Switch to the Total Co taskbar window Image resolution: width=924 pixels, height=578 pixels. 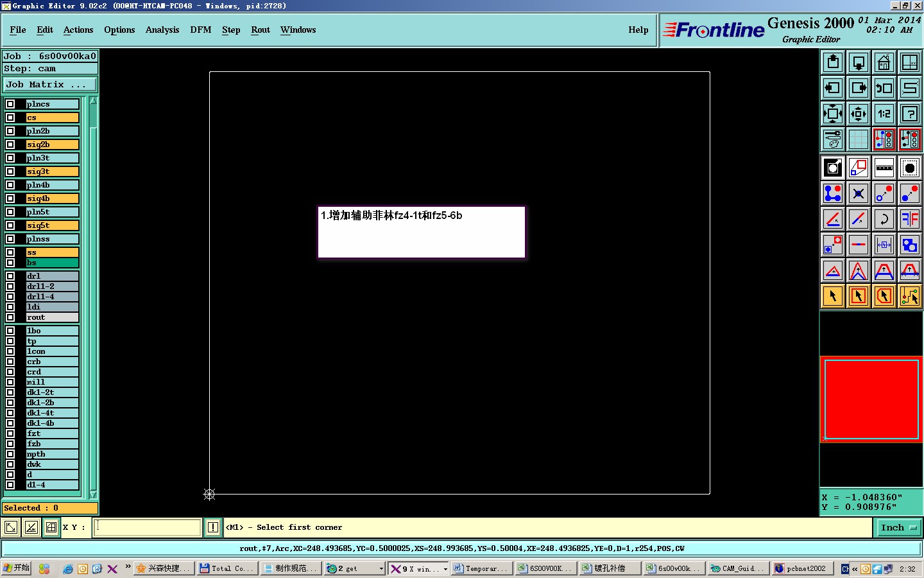point(227,568)
